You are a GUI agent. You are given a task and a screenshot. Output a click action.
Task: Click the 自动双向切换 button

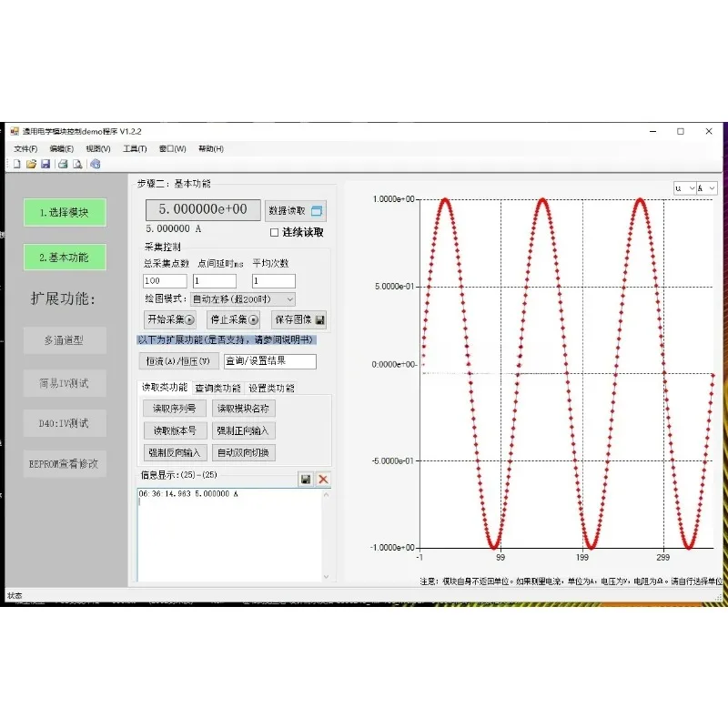click(x=243, y=452)
